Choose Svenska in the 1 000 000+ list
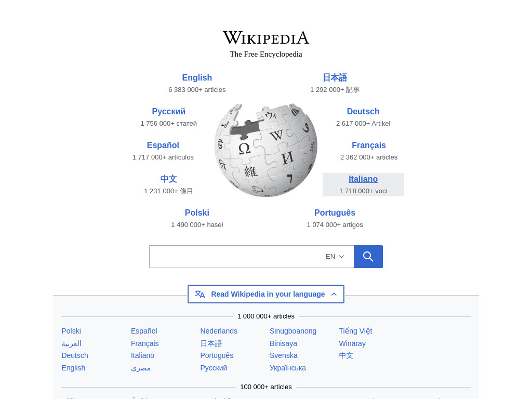532x399 pixels. tap(283, 355)
